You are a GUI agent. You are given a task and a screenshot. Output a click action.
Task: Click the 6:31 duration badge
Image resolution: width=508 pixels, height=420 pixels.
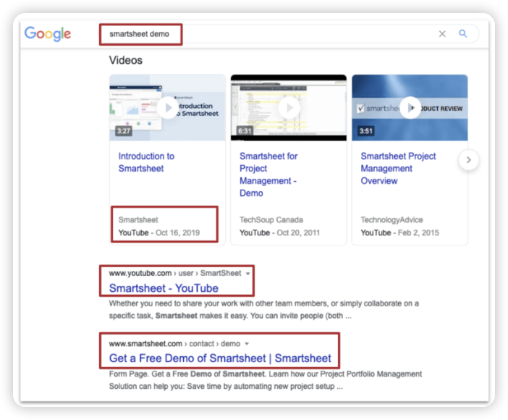pos(245,131)
